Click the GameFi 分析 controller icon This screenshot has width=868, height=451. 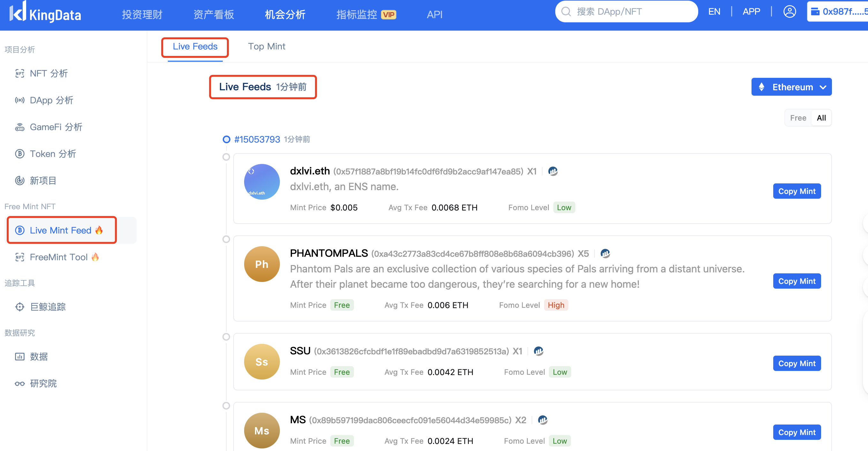[19, 127]
